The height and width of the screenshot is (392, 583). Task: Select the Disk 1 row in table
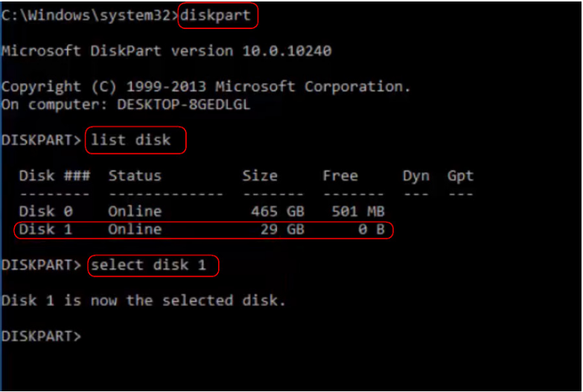pyautogui.click(x=202, y=230)
